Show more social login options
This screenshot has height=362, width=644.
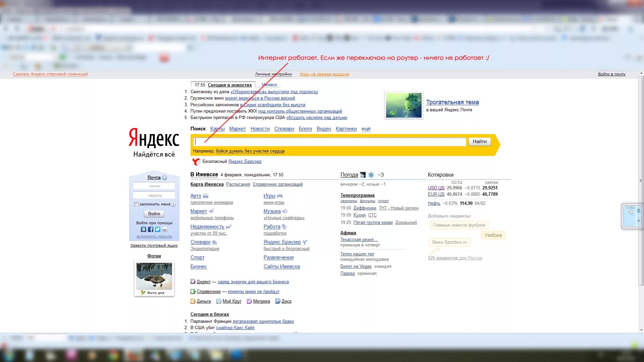[165, 230]
